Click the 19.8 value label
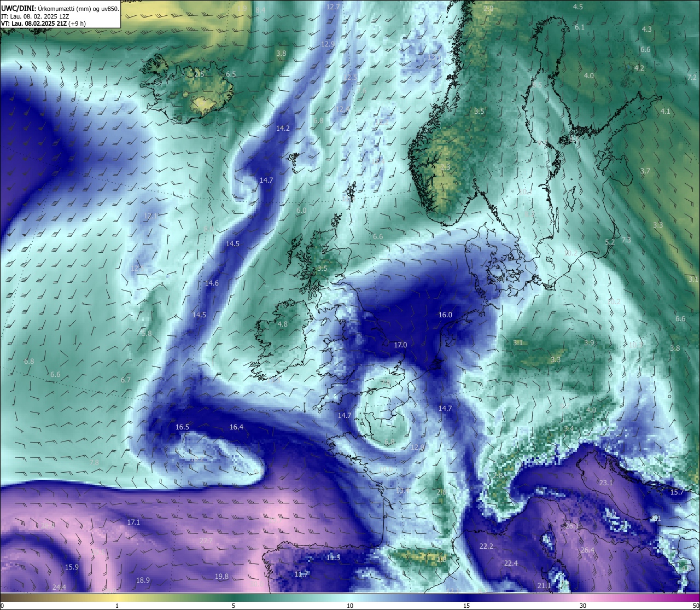 [221, 576]
